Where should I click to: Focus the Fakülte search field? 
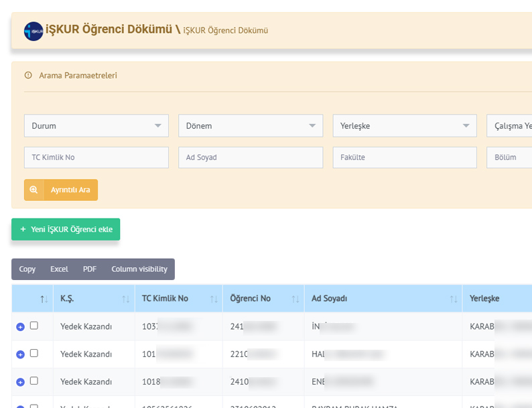pos(405,157)
